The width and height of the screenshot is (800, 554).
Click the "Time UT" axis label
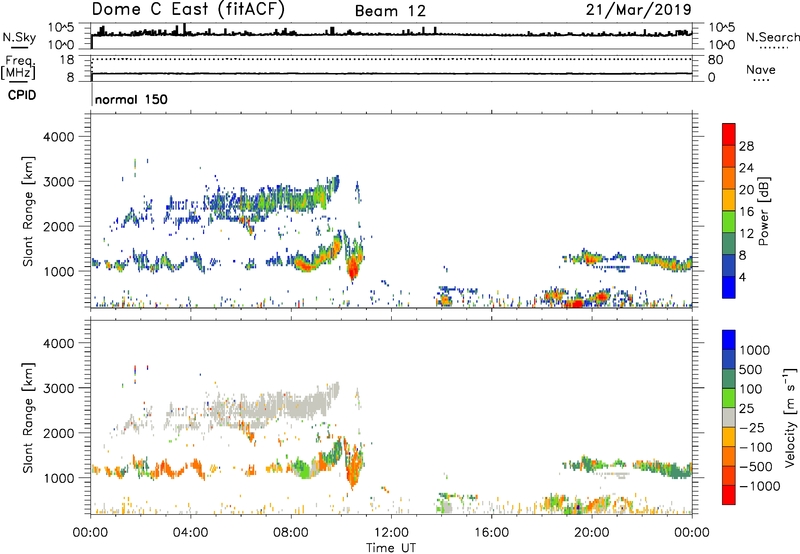(391, 548)
